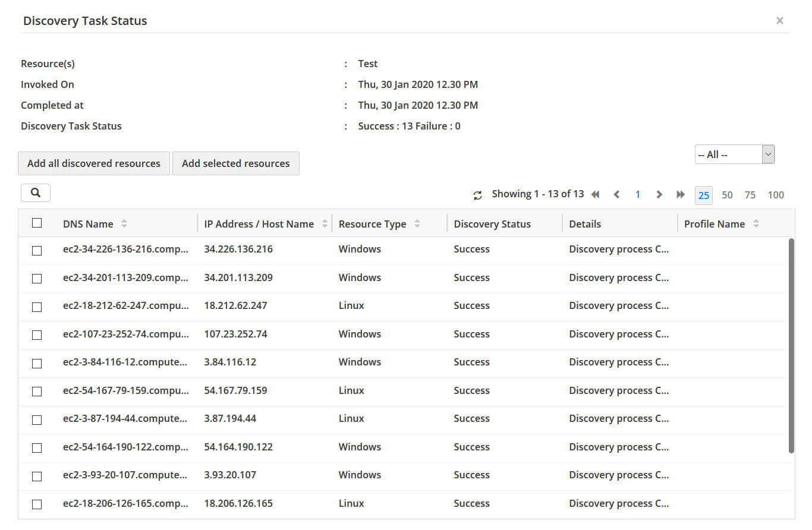
Task: Open the "-- All --" filter dropdown
Action: pos(734,154)
